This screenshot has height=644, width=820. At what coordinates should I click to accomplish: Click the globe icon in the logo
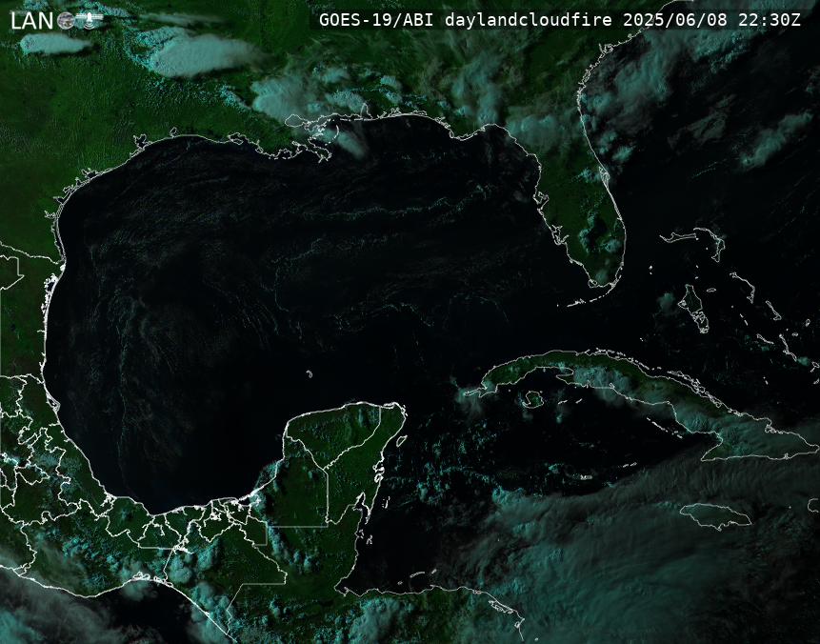click(x=66, y=20)
